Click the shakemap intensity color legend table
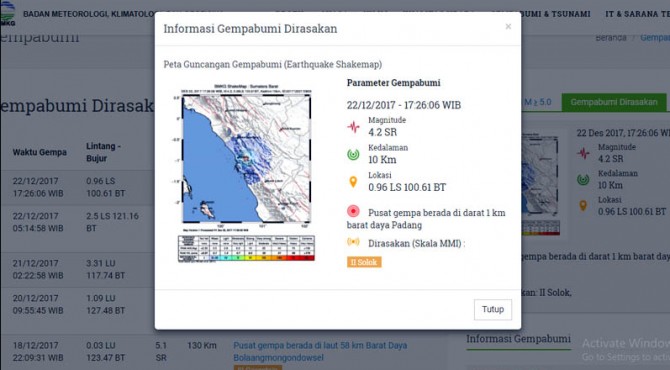Viewport: 670px width, 370px height. (x=247, y=248)
